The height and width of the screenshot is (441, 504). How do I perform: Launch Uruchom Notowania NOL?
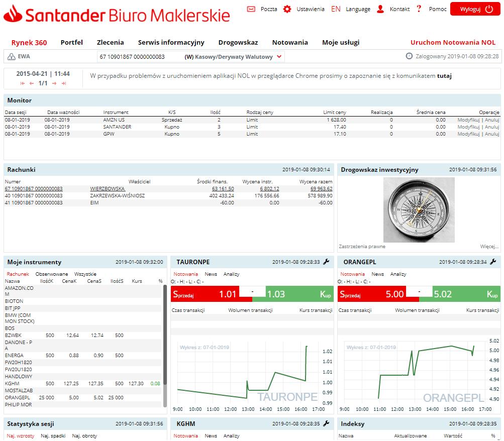click(x=453, y=42)
